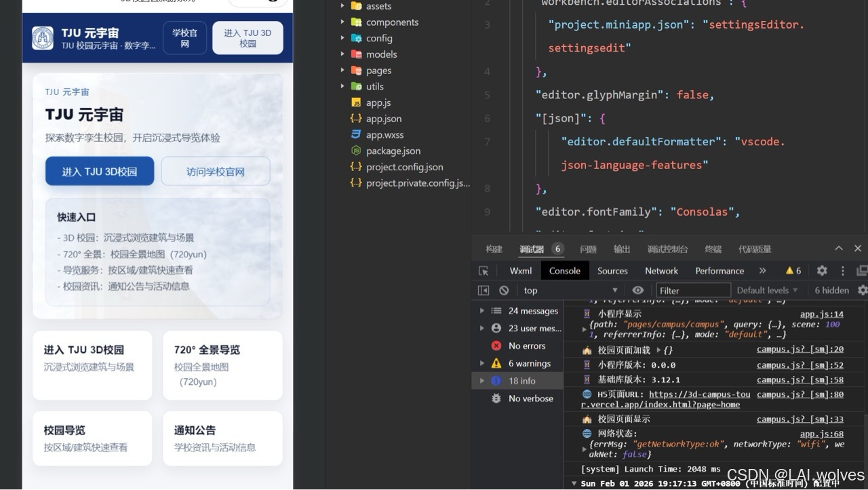Open the H5 page vercel URL link
This screenshot has width=868, height=490.
(665, 399)
